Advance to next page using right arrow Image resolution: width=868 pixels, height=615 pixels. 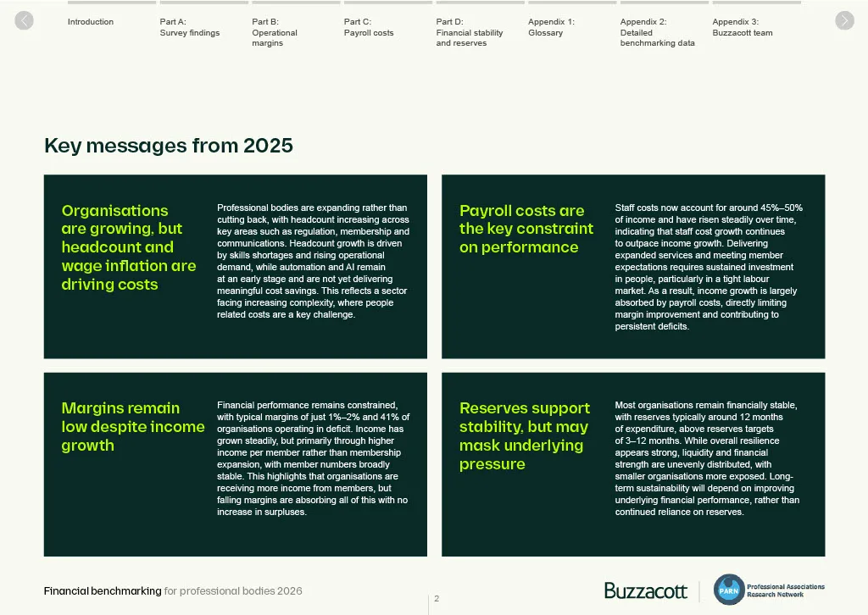click(x=844, y=20)
